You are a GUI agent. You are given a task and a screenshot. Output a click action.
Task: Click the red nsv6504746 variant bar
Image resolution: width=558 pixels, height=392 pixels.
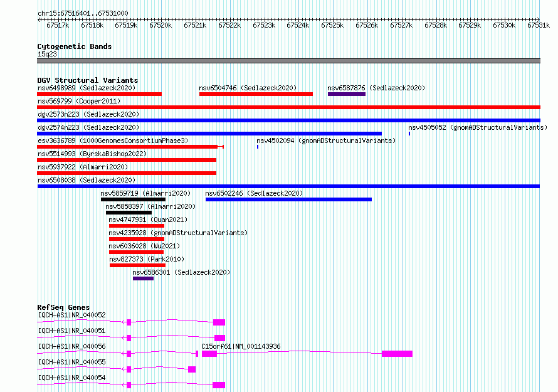(x=256, y=94)
